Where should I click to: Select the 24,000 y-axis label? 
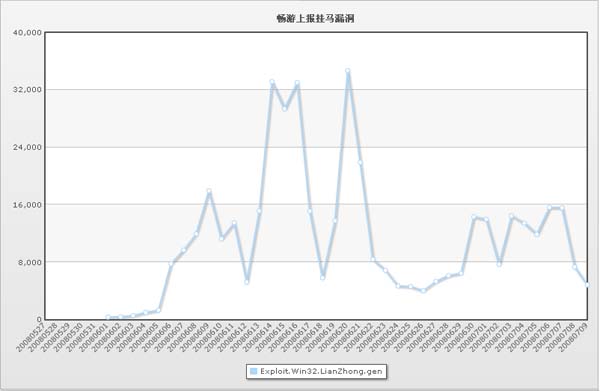click(x=27, y=147)
